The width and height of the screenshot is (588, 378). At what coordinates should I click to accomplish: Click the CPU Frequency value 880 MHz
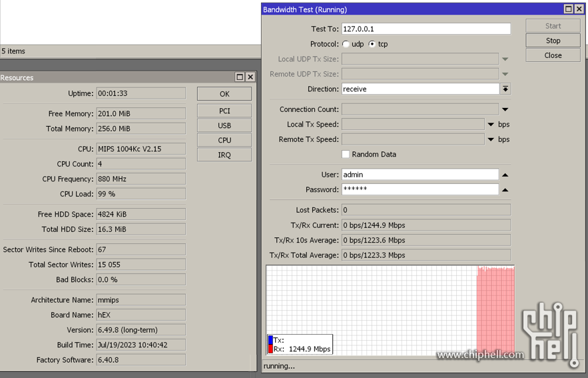click(141, 179)
